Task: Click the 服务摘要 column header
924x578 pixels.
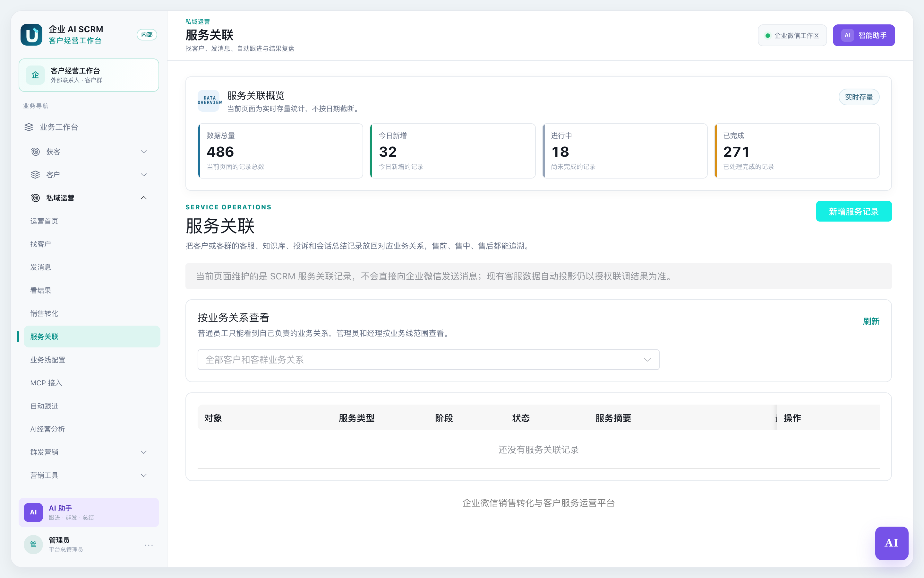Action: click(613, 418)
